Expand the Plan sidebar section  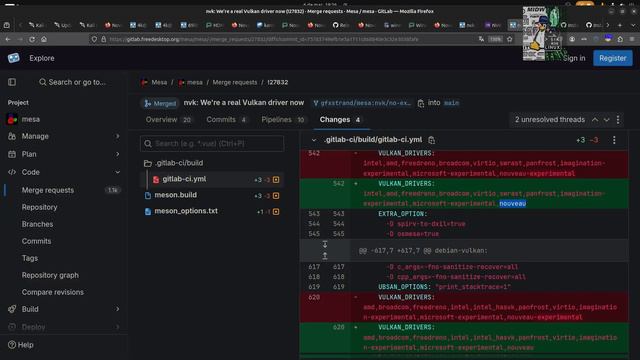point(64,154)
